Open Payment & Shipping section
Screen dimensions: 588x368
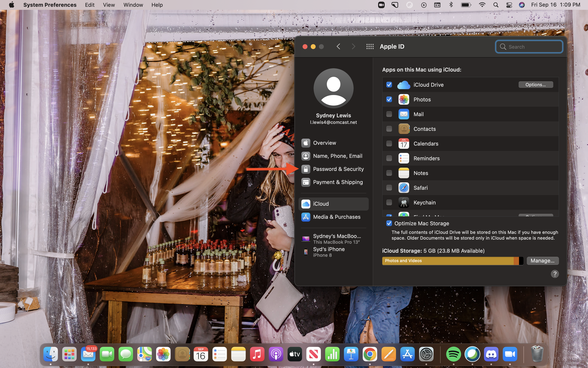333,182
